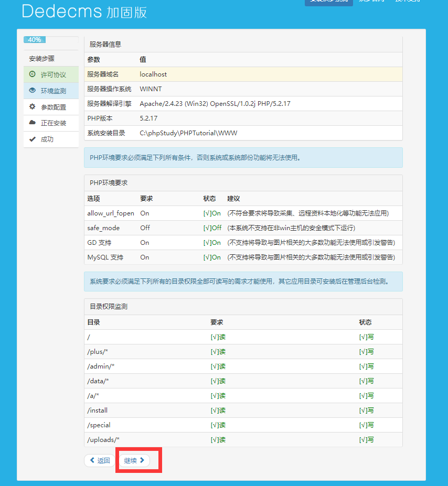The image size is (448, 486).
Task: Click the [√]Off status for safe_mode
Action: coord(212,228)
